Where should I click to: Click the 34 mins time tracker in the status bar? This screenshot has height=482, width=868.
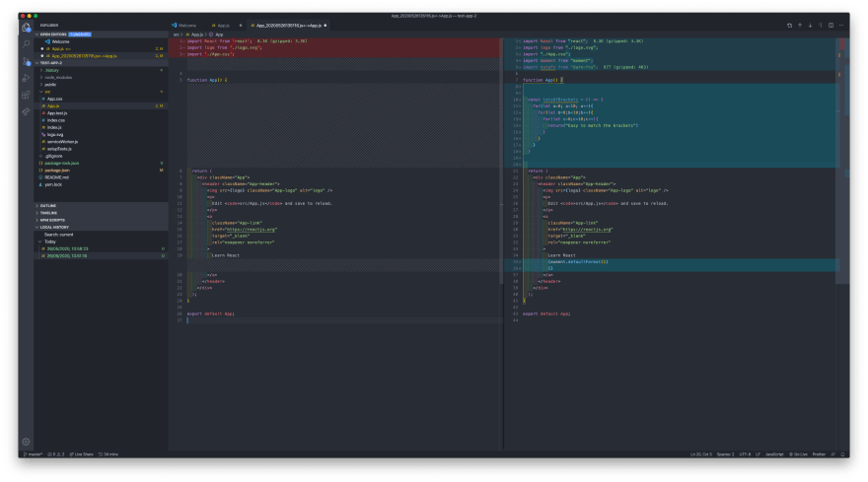[108, 454]
